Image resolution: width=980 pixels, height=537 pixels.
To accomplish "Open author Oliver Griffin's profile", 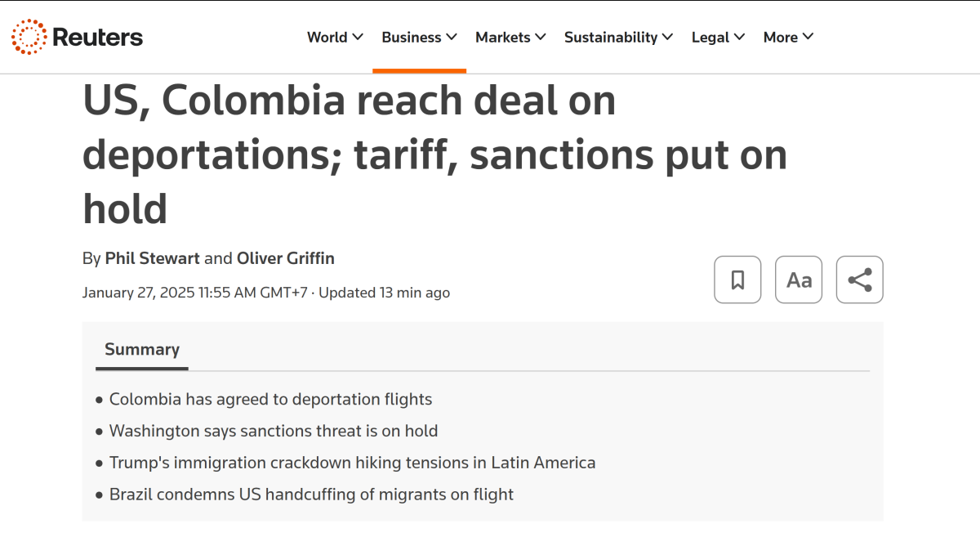I will coord(286,258).
